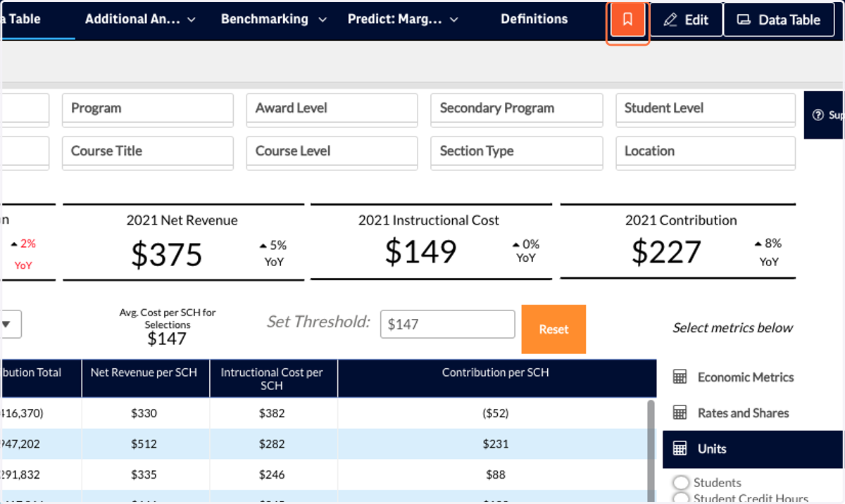The height and width of the screenshot is (504, 845).
Task: Click the 2021 Contribution $227 card
Action: coord(678,243)
